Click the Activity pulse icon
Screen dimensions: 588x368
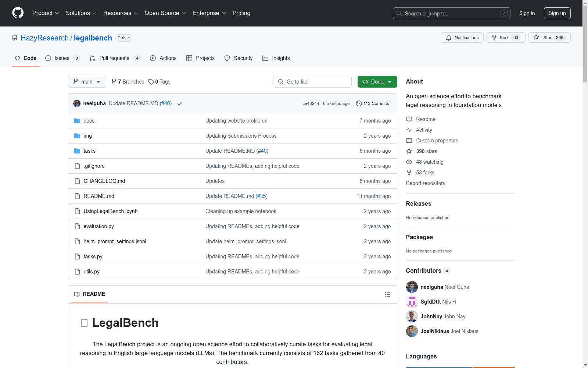409,130
